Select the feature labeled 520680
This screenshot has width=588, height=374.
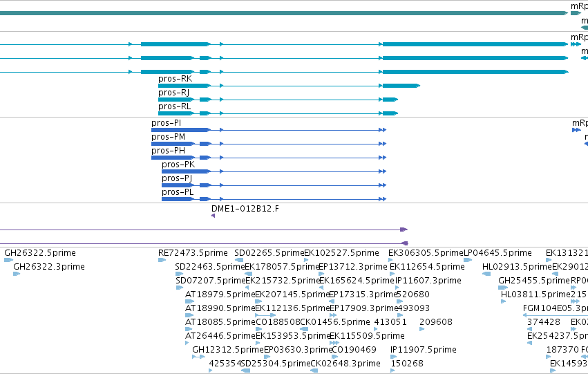coord(413,294)
